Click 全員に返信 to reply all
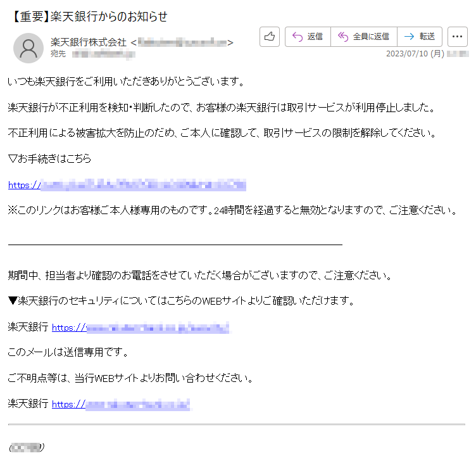 coord(364,37)
